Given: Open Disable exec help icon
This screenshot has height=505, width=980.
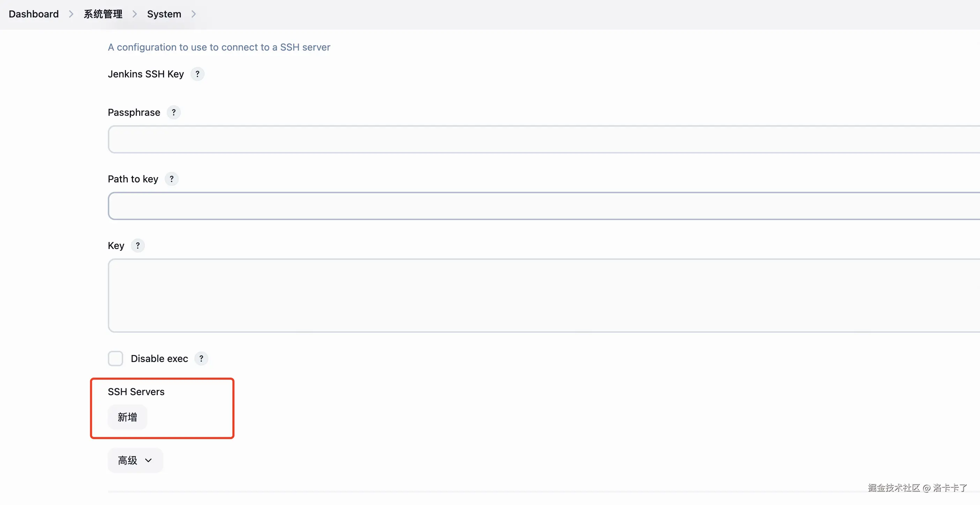Looking at the screenshot, I should pyautogui.click(x=201, y=358).
